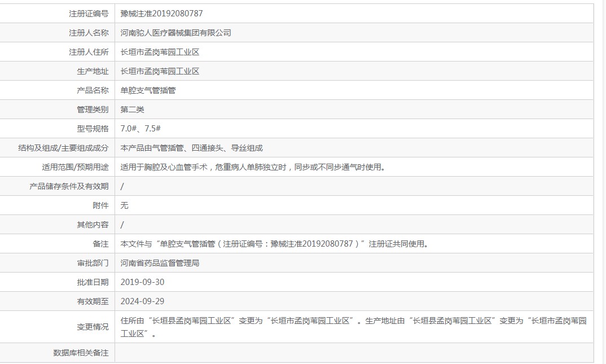Click model specification value 7.0#、7.5#
This screenshot has width=606, height=364.
[140, 129]
